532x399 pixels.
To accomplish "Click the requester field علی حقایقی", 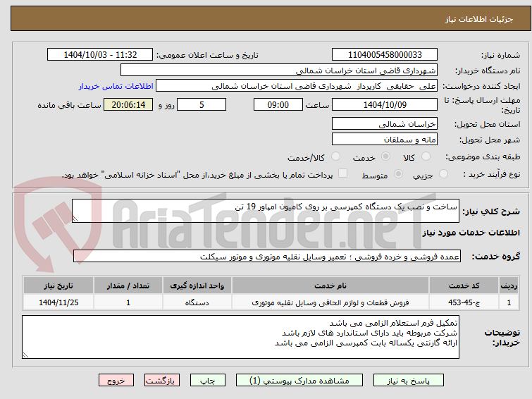I will (297, 86).
